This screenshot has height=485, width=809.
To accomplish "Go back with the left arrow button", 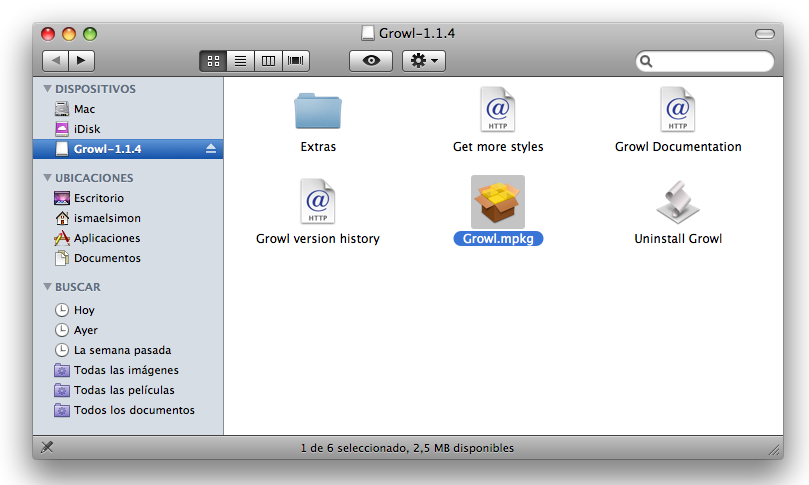I will coord(55,61).
